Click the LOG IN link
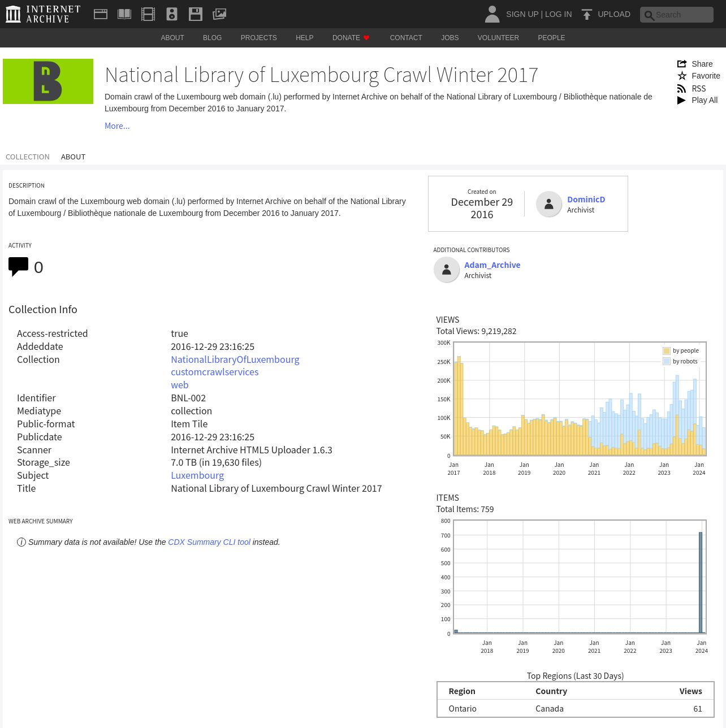The height and width of the screenshot is (728, 726). [x=558, y=14]
